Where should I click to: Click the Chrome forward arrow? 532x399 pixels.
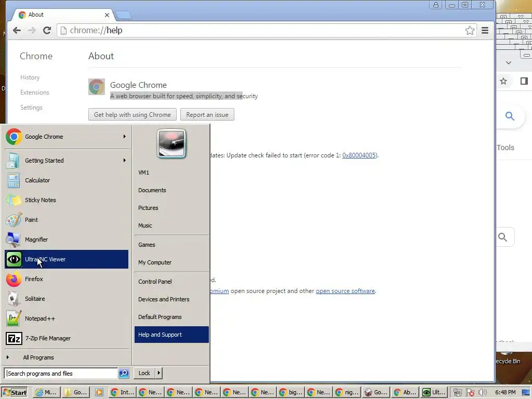32,31
